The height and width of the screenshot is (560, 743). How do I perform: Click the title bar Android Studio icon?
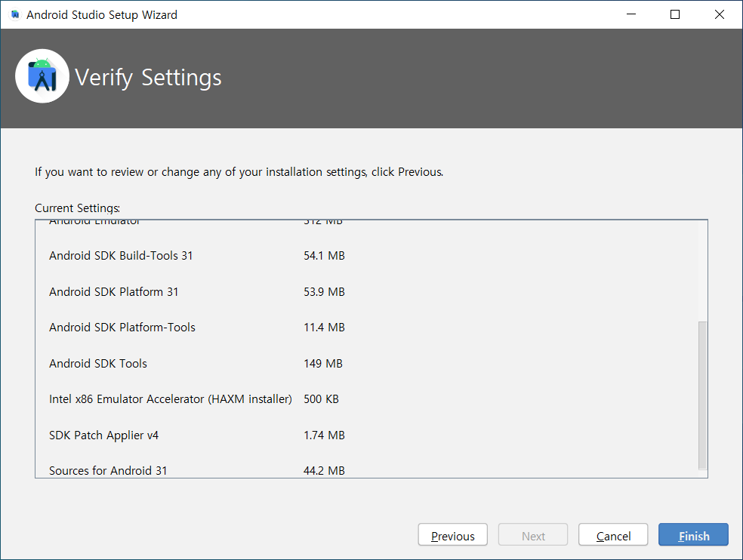15,14
